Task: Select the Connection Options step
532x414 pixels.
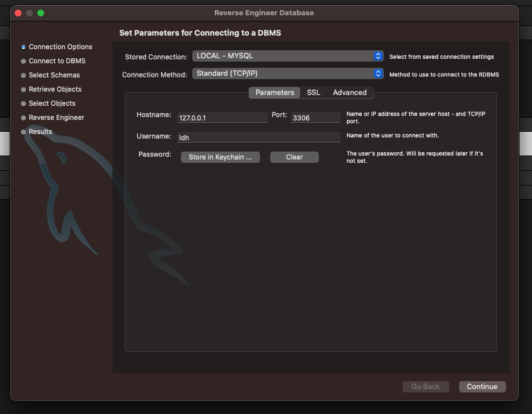Action: (60, 47)
